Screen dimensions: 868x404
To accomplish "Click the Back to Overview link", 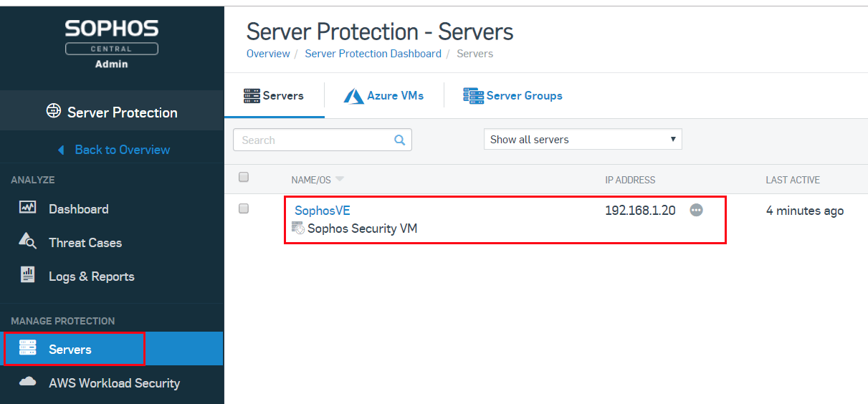I will tap(123, 150).
